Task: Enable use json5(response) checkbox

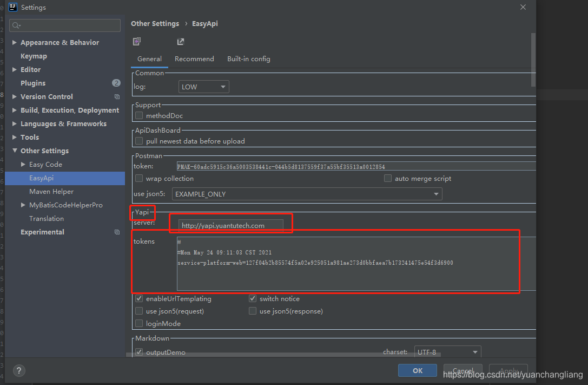Action: tap(253, 311)
